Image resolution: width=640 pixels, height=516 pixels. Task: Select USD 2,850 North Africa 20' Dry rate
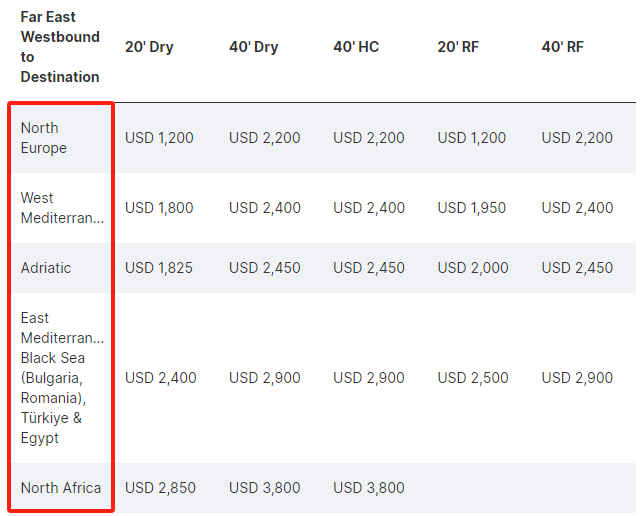[160, 488]
